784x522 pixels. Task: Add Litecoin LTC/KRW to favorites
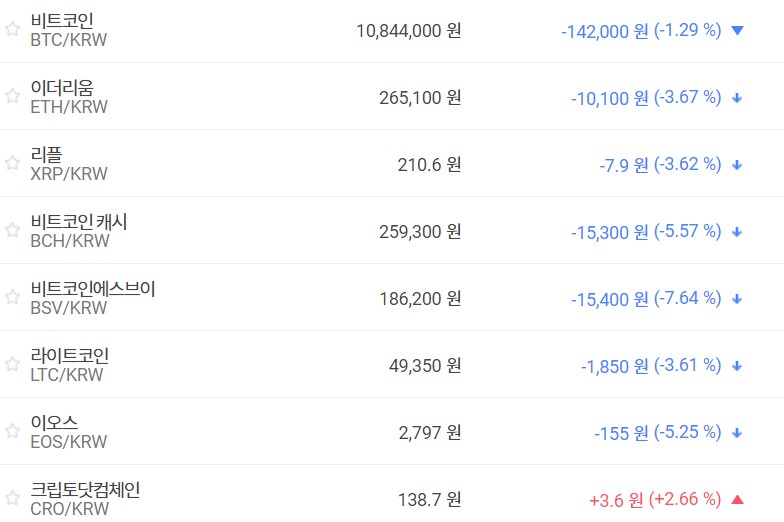[12, 364]
